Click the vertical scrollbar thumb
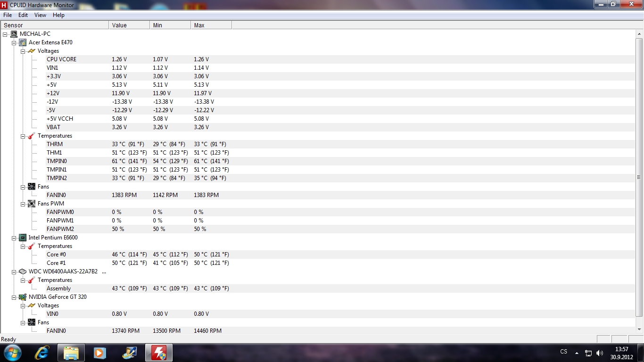This screenshot has height=362, width=644. click(x=639, y=177)
